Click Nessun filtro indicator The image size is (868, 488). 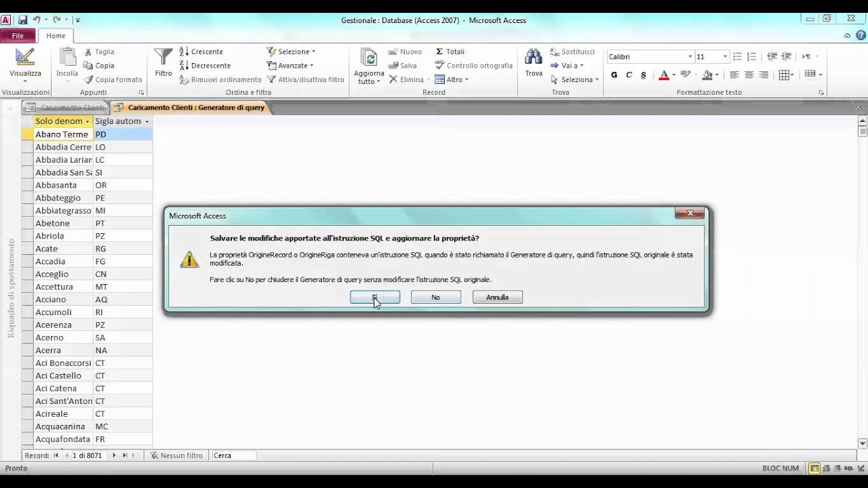pos(176,455)
